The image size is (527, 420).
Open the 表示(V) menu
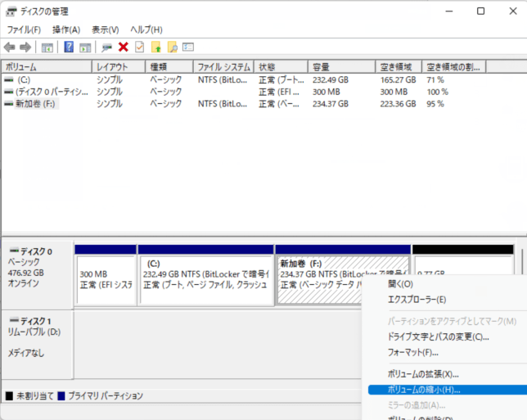(105, 29)
